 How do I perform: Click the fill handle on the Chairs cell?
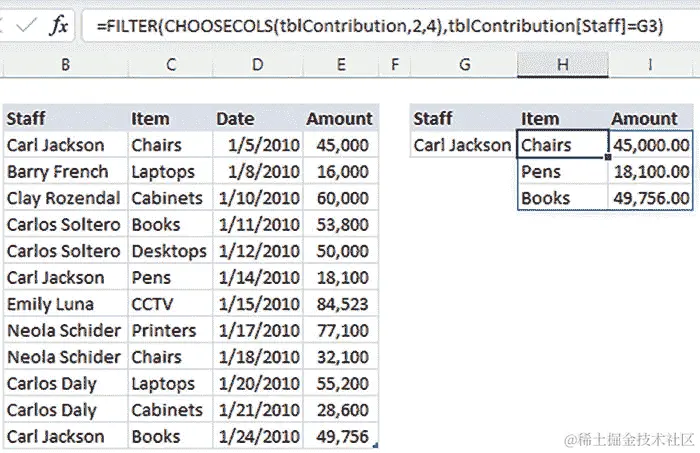[x=608, y=157]
